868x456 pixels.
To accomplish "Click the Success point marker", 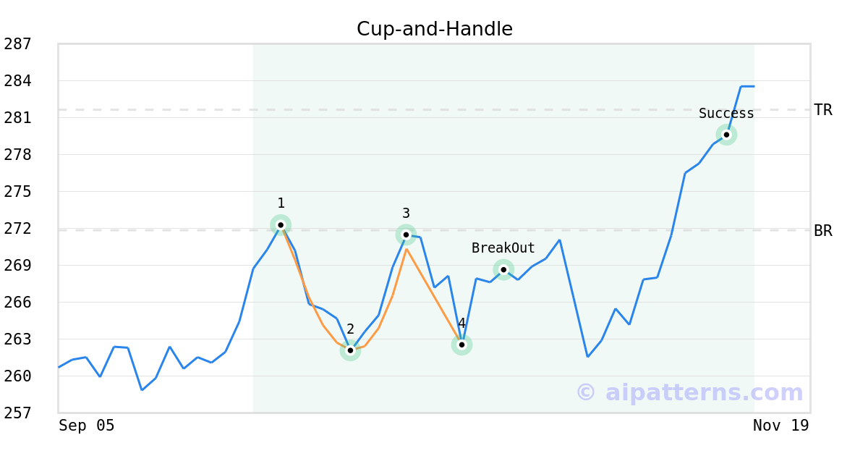I will [726, 135].
